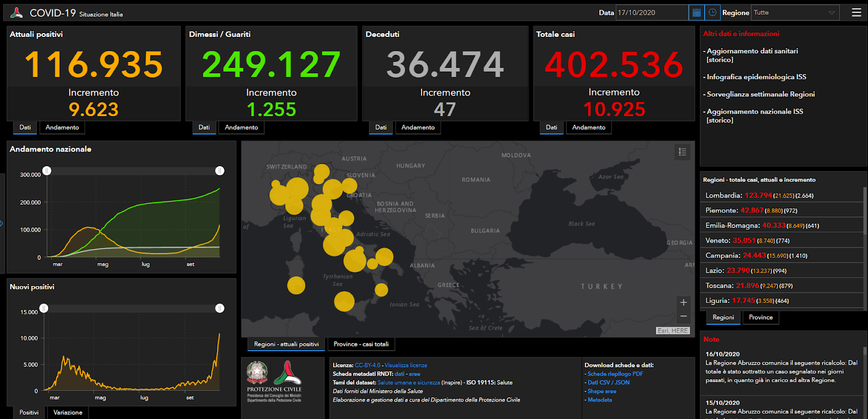This screenshot has height=419, width=868.
Task: Click left slider handle of Nuovi positivi chart
Action: 44,308
